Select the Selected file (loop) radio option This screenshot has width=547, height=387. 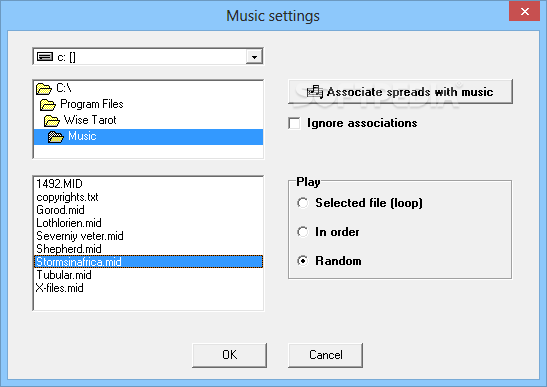302,203
